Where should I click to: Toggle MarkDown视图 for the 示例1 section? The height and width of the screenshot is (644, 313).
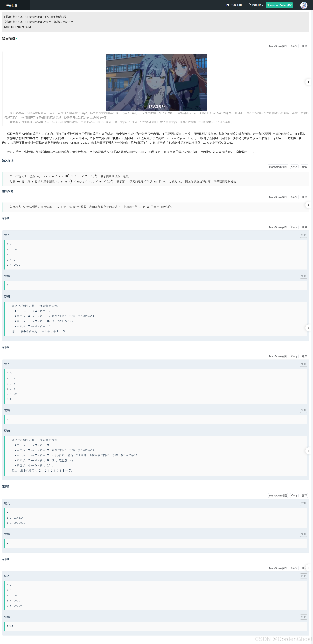[x=278, y=227]
